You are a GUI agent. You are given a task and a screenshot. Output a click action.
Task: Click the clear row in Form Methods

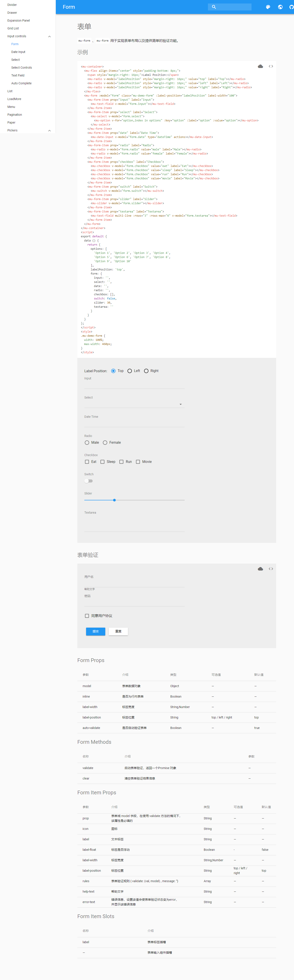point(177,778)
